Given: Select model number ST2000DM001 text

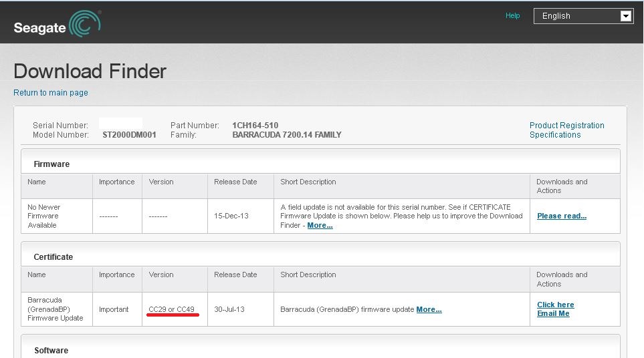Looking at the screenshot, I should [x=129, y=135].
